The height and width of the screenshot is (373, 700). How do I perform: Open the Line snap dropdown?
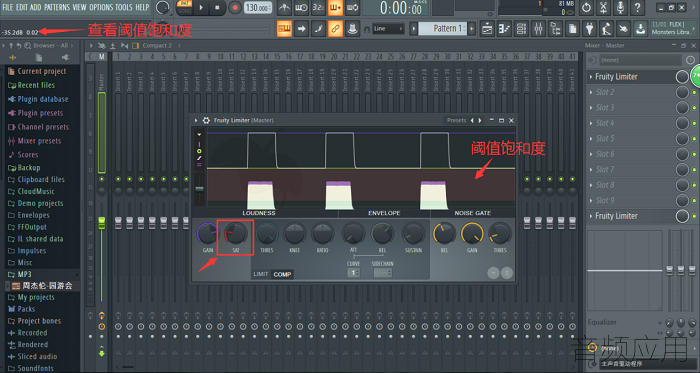(x=389, y=29)
